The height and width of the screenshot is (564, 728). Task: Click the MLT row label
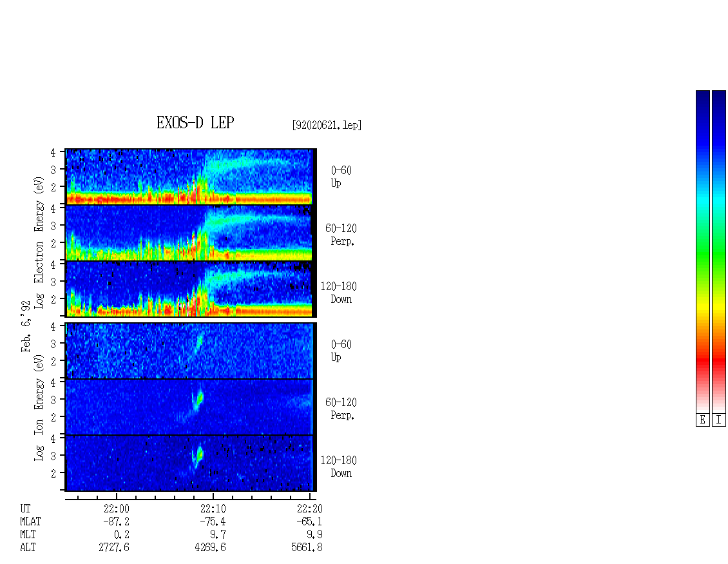(28, 535)
